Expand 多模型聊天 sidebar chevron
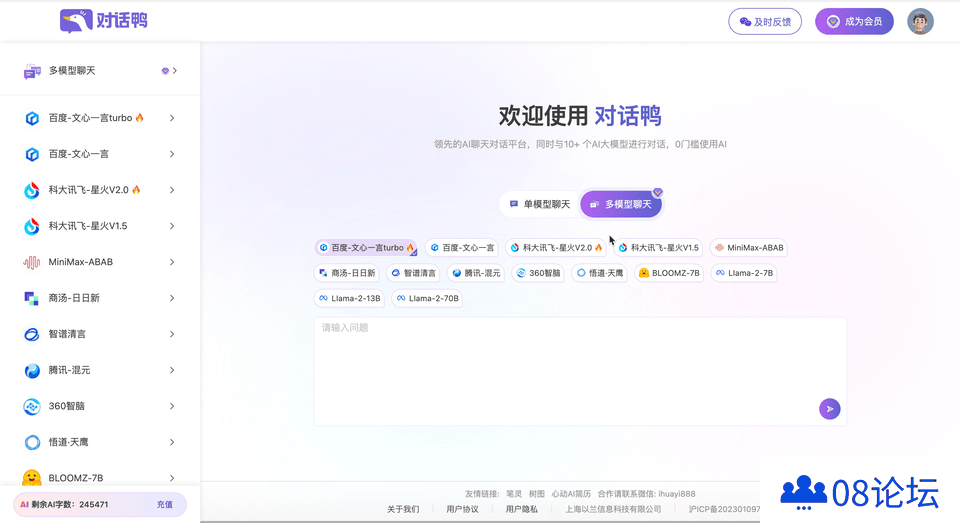960x523 pixels. pyautogui.click(x=175, y=71)
